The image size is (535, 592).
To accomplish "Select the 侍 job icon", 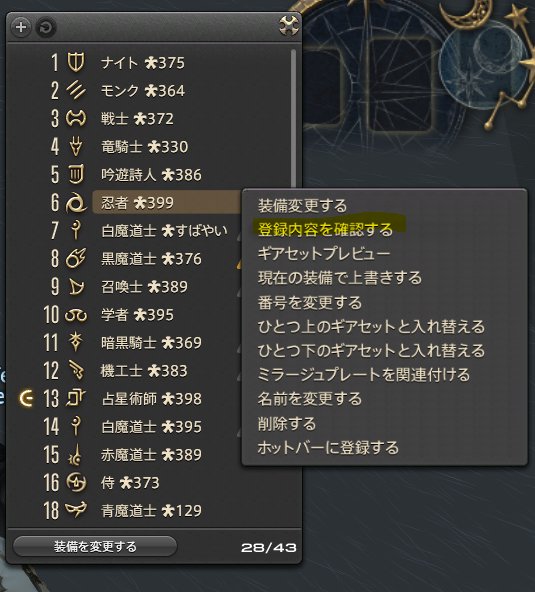I will (x=76, y=482).
